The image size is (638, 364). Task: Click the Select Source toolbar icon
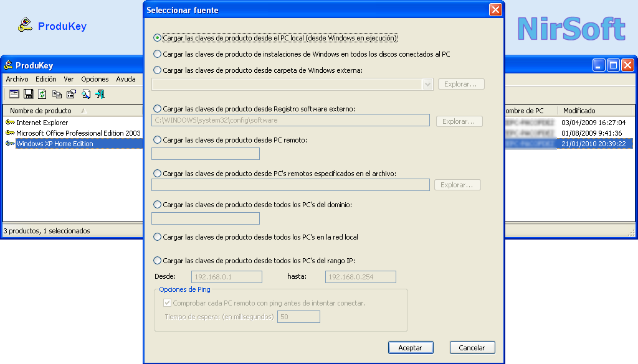(x=14, y=94)
